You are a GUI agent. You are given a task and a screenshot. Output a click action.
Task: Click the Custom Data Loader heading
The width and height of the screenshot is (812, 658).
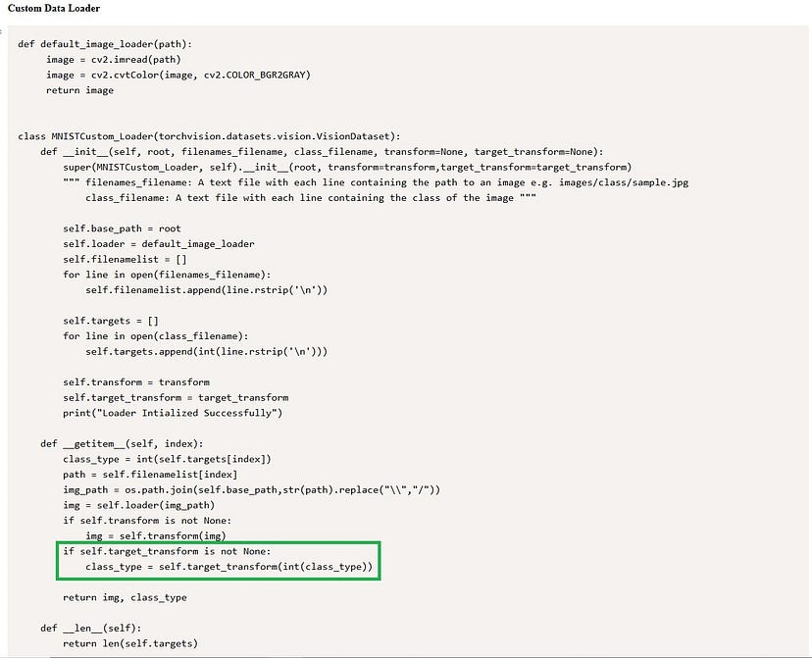pyautogui.click(x=50, y=9)
